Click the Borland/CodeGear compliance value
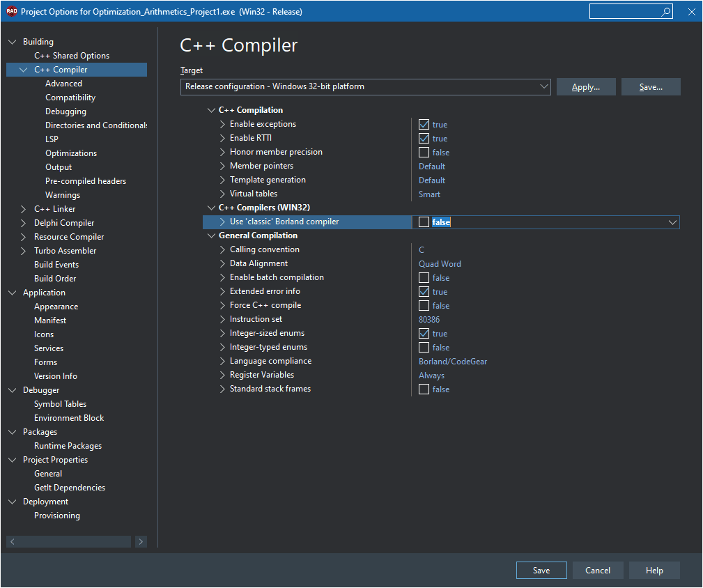 (453, 361)
